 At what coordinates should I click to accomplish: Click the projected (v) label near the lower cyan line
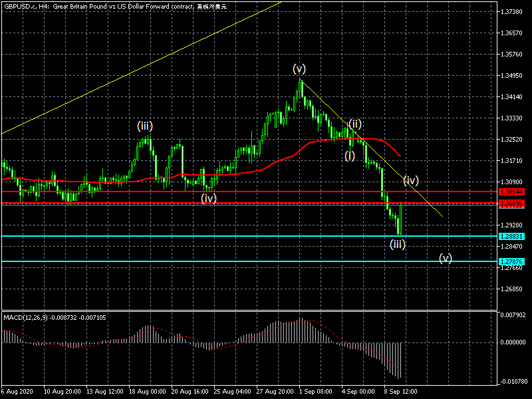[x=446, y=258]
